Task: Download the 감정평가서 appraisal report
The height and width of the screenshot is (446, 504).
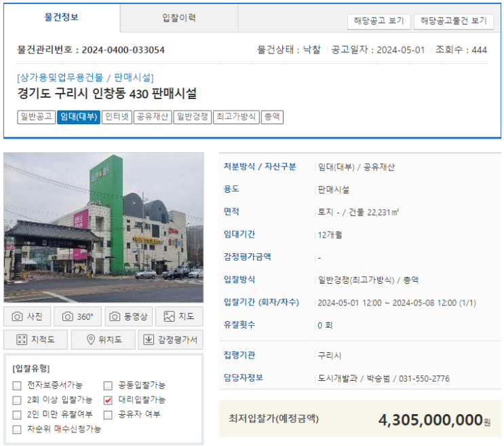Action: coord(171,339)
